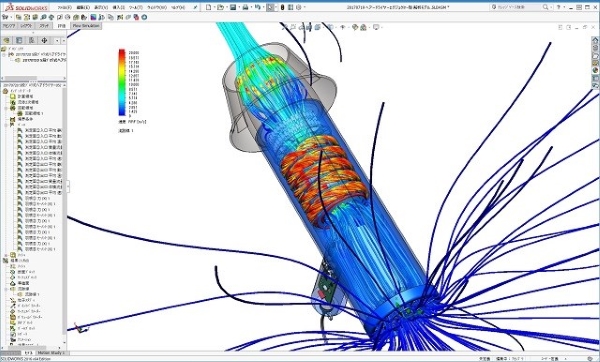Open the Motion Study 1 tab
The height and width of the screenshot is (362, 600).
(x=51, y=352)
